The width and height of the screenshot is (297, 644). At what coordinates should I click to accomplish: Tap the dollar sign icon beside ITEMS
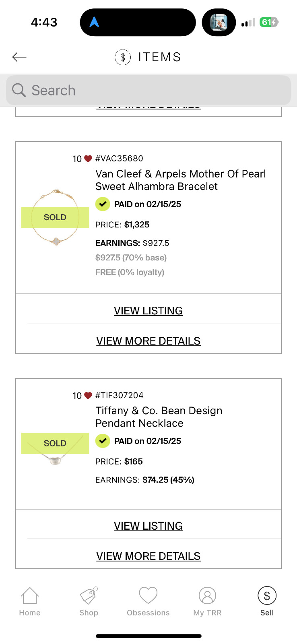pos(123,57)
